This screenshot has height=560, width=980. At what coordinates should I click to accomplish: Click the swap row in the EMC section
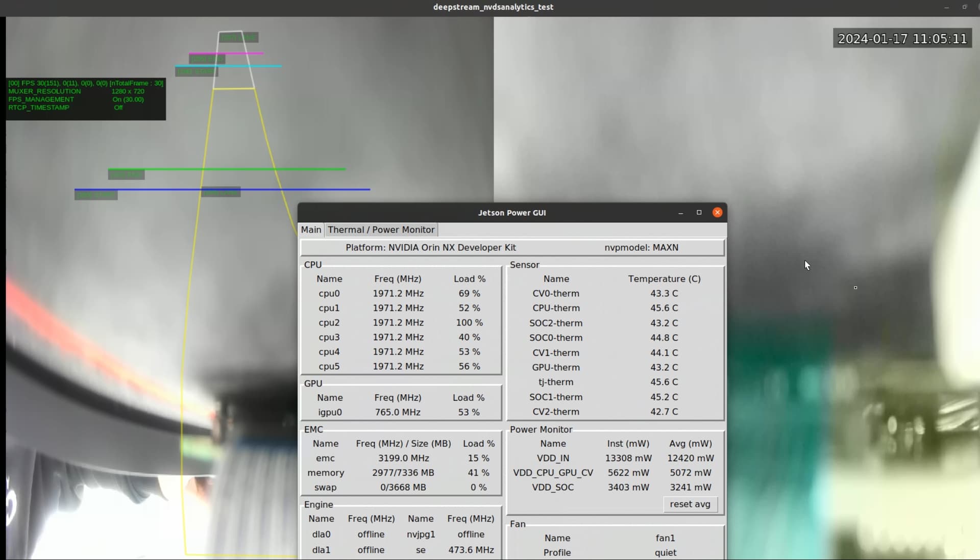pyautogui.click(x=325, y=487)
